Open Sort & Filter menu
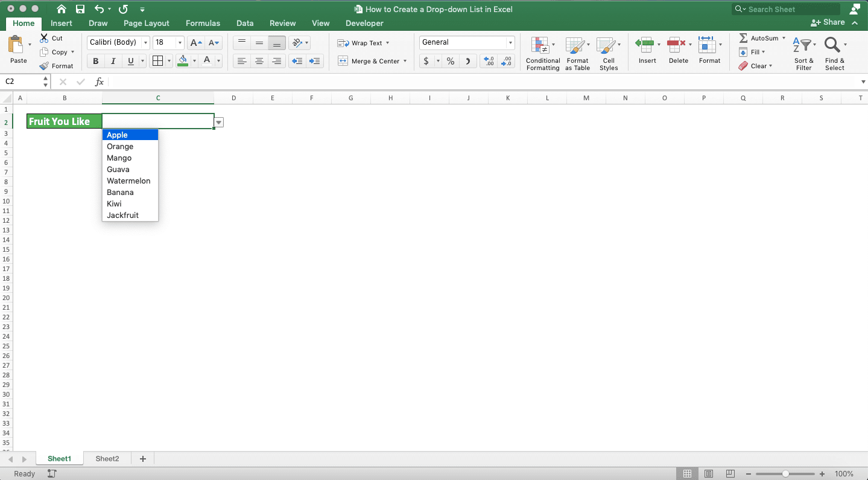The width and height of the screenshot is (868, 480). pos(804,53)
